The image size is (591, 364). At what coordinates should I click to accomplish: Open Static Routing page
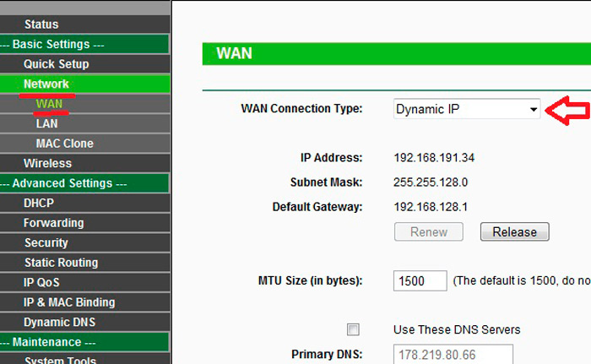pos(61,263)
